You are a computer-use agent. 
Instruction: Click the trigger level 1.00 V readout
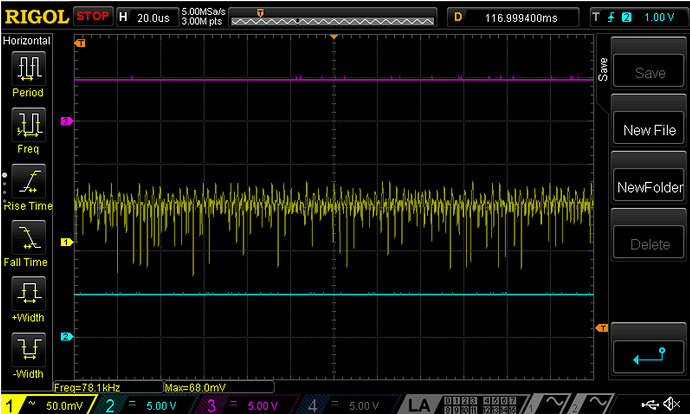659,18
